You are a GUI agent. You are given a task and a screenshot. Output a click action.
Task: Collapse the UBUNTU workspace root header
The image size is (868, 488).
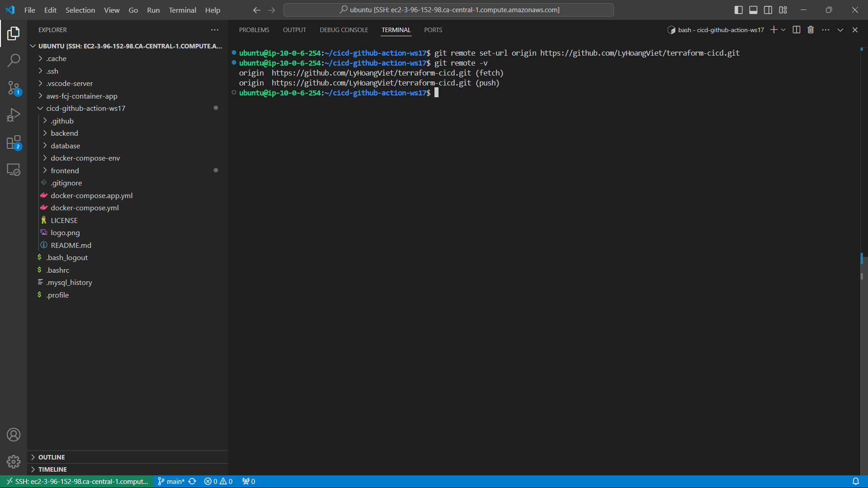pyautogui.click(x=127, y=46)
